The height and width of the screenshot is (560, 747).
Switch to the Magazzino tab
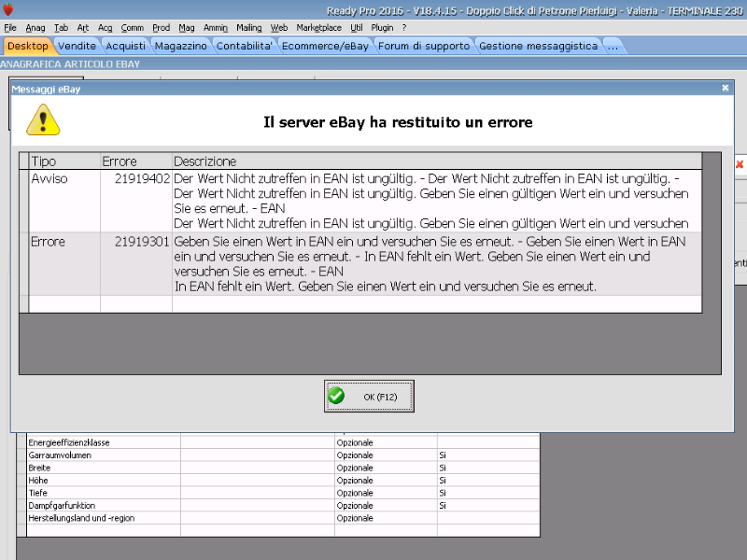pyautogui.click(x=180, y=46)
